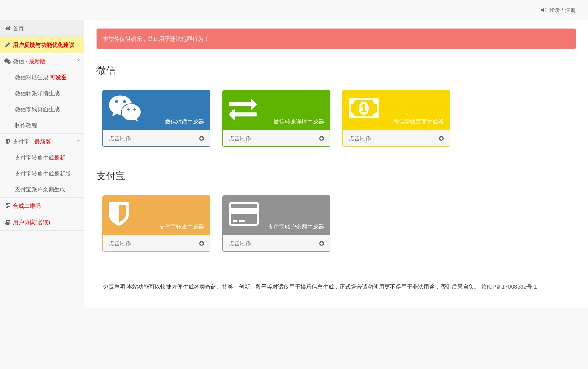The height and width of the screenshot is (369, 588).
Task: Open 微信对话生成 可发图 submenu item
Action: pyautogui.click(x=42, y=77)
